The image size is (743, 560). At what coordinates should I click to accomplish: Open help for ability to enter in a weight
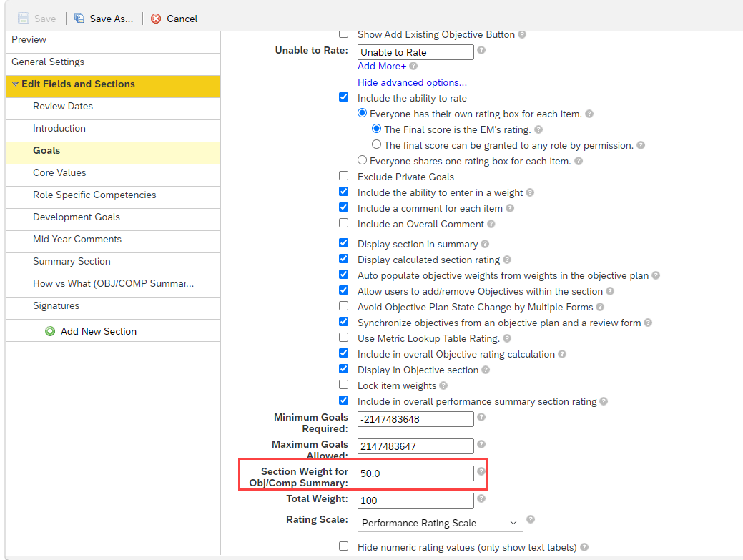tap(530, 192)
